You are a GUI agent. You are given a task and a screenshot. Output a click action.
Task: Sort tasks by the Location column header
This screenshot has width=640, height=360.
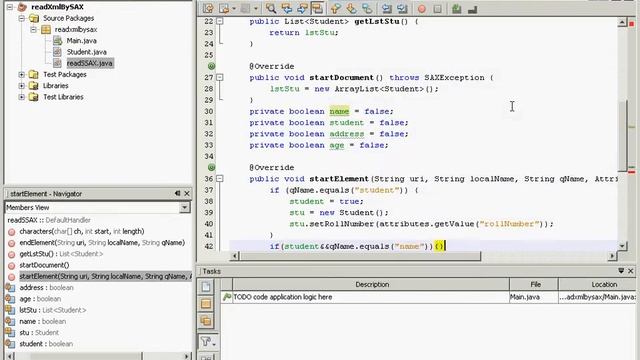click(x=598, y=284)
